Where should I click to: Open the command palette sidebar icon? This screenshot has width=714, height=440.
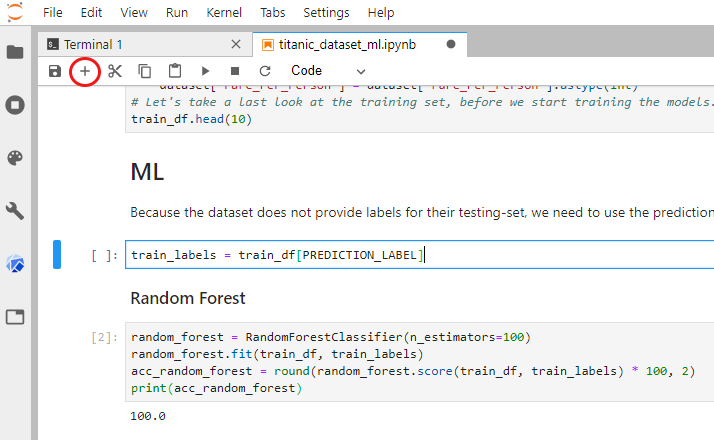pyautogui.click(x=15, y=158)
